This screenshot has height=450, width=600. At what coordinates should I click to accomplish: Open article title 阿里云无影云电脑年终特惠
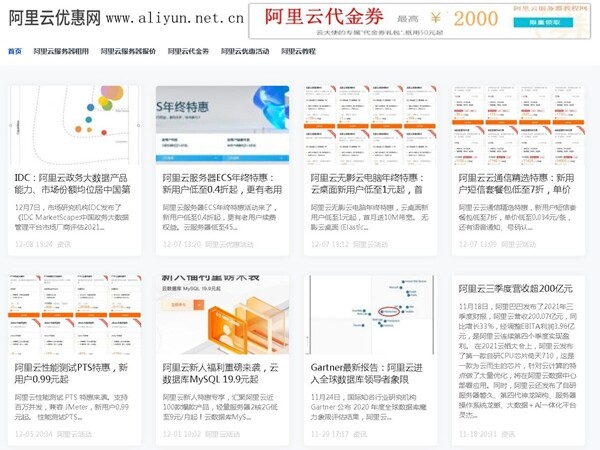pyautogui.click(x=367, y=184)
